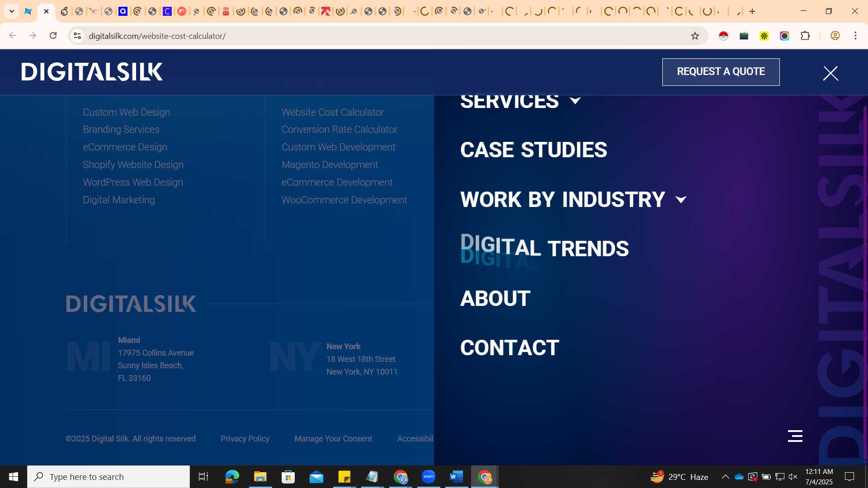Open Custom Web Development link
868x488 pixels.
tap(338, 147)
